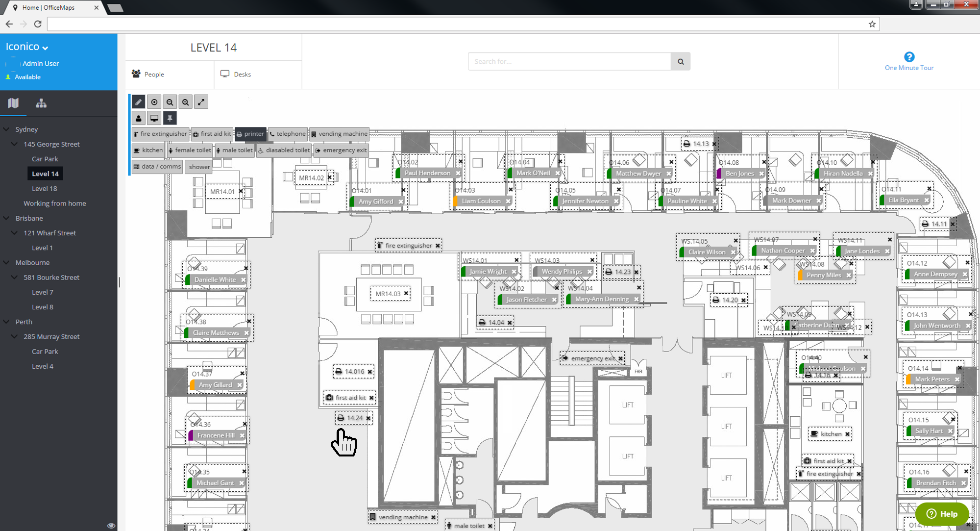Select the monitor overlay icon
Image resolution: width=980 pixels, height=531 pixels.
(x=154, y=118)
